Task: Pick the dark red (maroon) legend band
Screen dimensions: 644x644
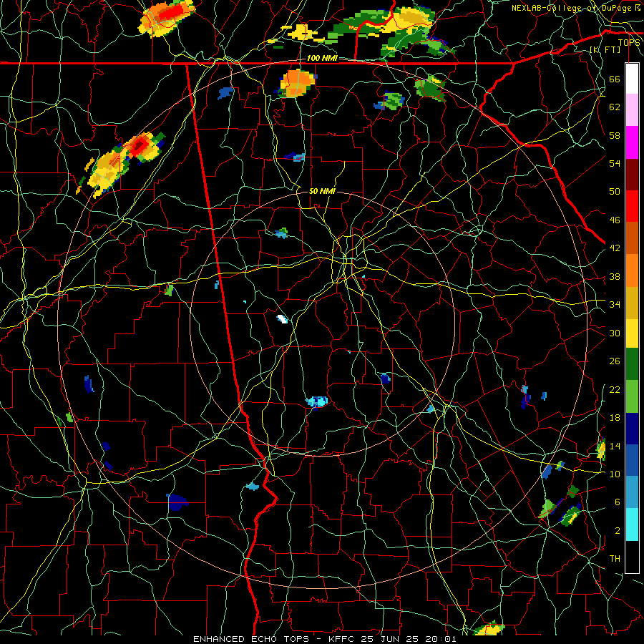Action: pyautogui.click(x=632, y=175)
